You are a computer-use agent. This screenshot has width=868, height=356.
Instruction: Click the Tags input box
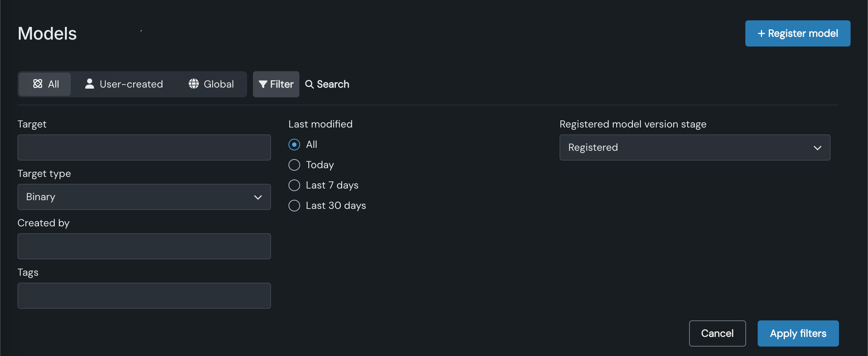[x=144, y=296]
